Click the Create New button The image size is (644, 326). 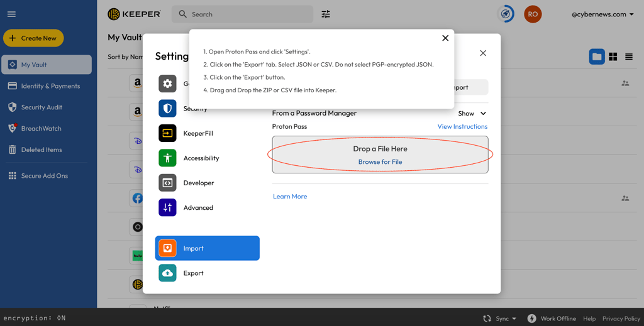click(x=33, y=38)
